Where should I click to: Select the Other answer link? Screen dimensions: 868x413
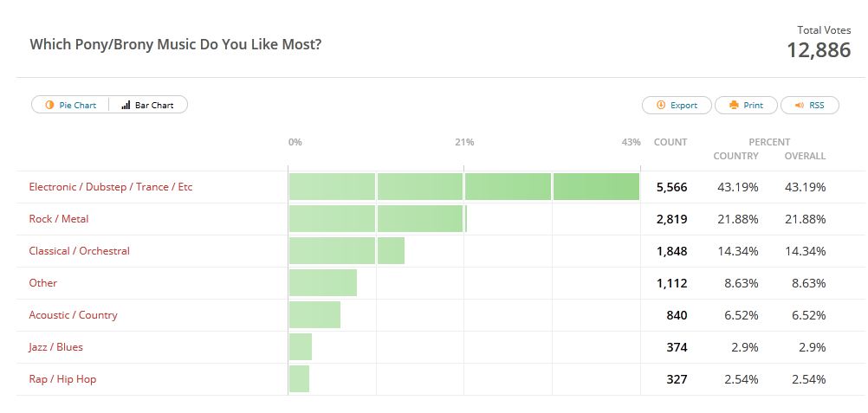point(43,283)
